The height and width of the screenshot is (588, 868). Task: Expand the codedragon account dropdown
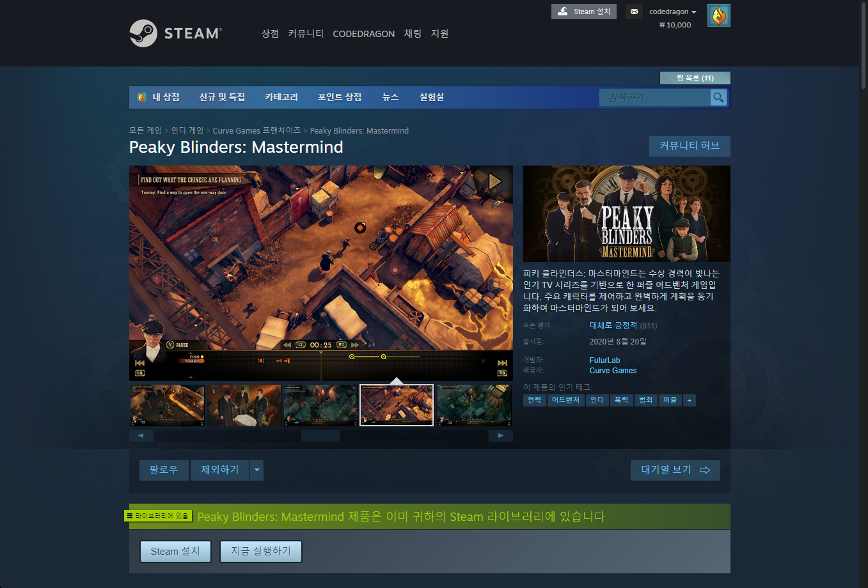tap(672, 12)
